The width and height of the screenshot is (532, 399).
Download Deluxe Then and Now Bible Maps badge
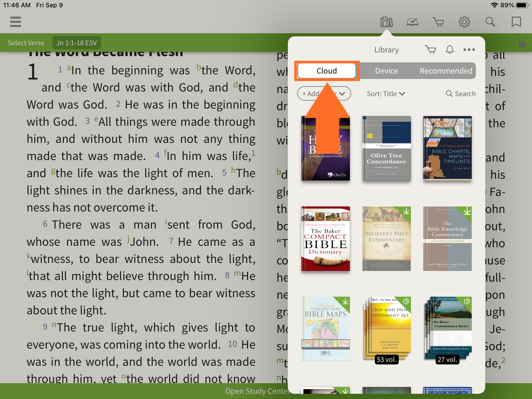pyautogui.click(x=345, y=301)
